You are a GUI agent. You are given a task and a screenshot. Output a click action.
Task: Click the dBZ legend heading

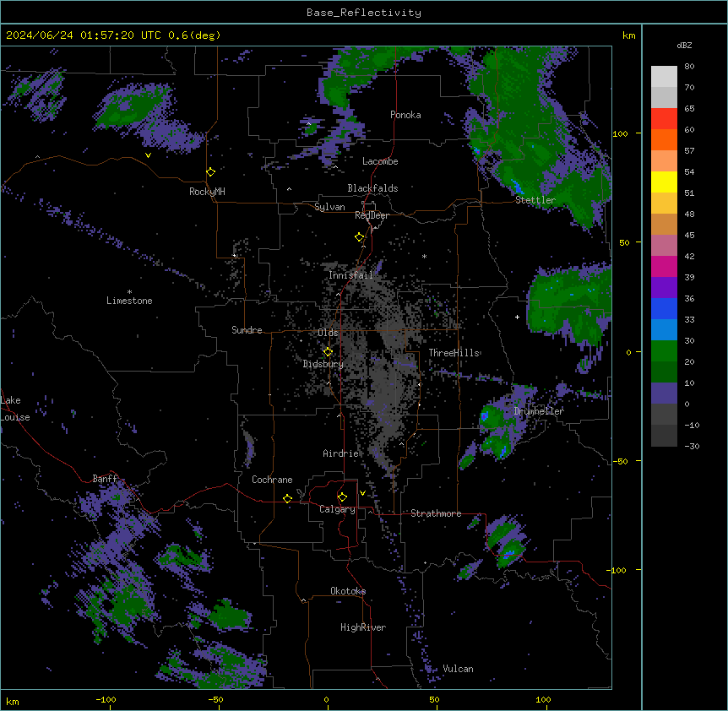(684, 46)
